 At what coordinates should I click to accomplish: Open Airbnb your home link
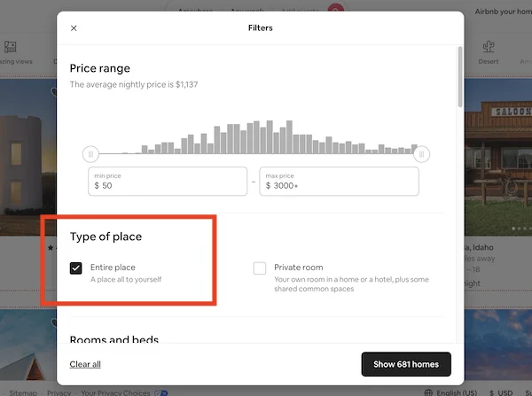503,12
